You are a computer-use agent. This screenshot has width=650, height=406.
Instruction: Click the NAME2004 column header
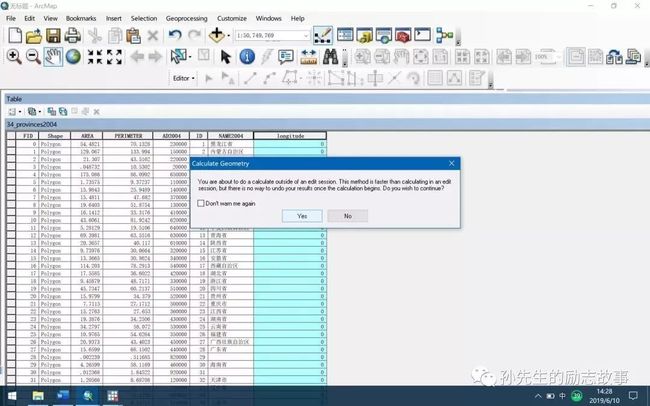pyautogui.click(x=230, y=136)
